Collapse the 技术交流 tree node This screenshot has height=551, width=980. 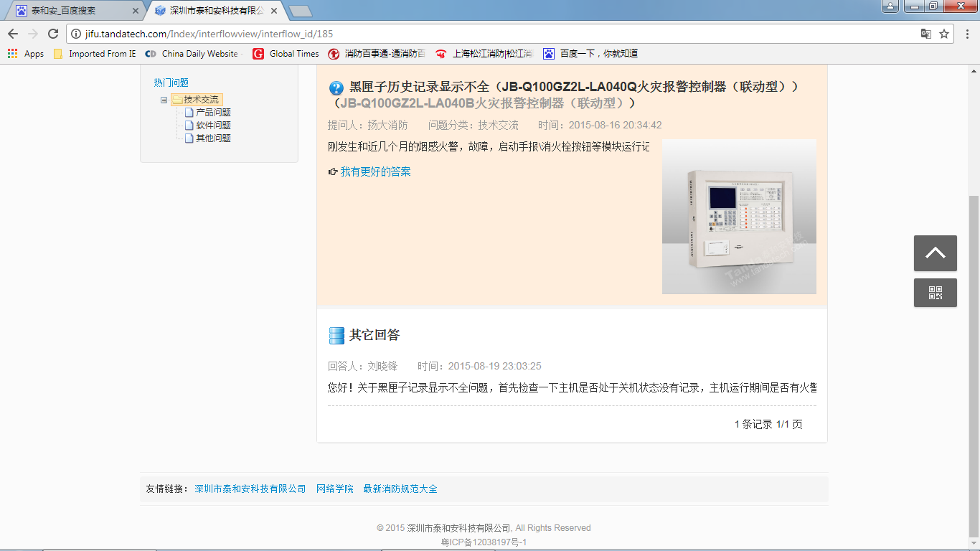164,100
